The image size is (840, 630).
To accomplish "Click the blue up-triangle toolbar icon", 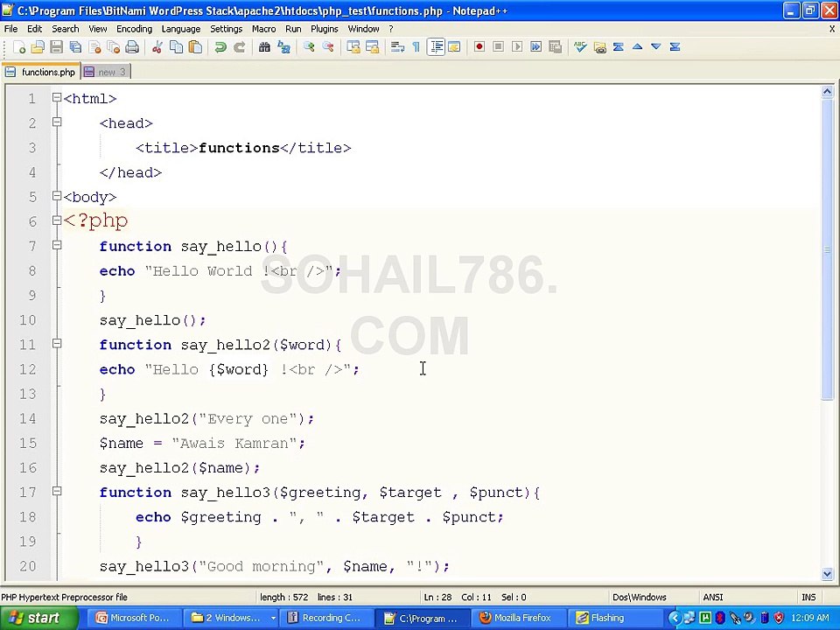I will [637, 47].
